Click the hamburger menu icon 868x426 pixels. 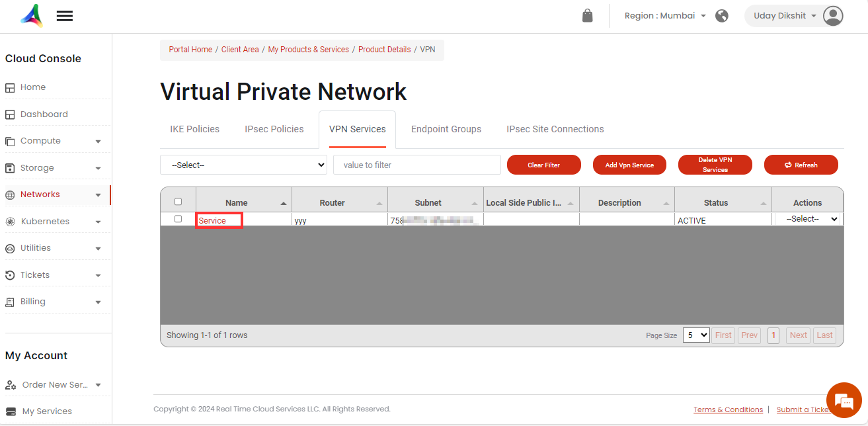click(65, 16)
